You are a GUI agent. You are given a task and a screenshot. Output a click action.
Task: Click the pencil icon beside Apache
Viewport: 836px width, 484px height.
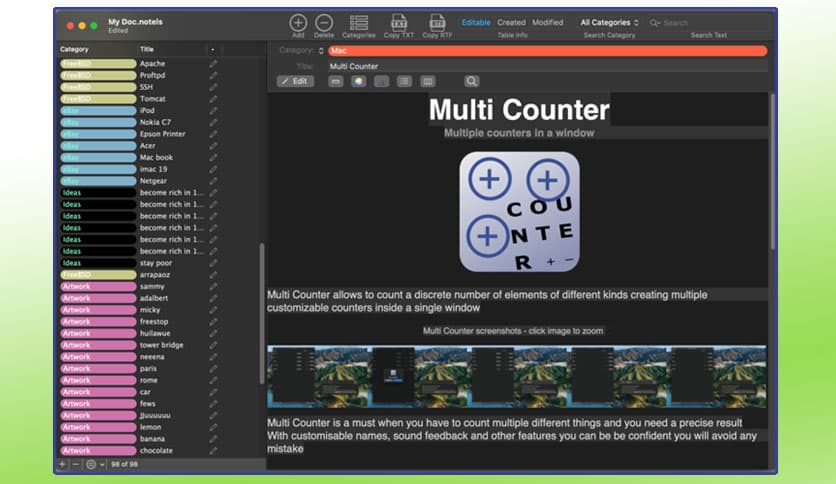pos(213,64)
